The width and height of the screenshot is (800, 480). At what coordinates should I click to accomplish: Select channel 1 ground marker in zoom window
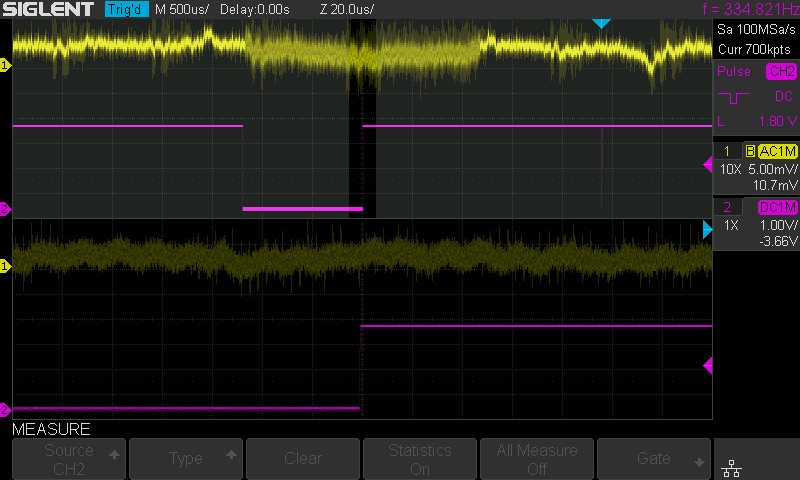coord(5,266)
